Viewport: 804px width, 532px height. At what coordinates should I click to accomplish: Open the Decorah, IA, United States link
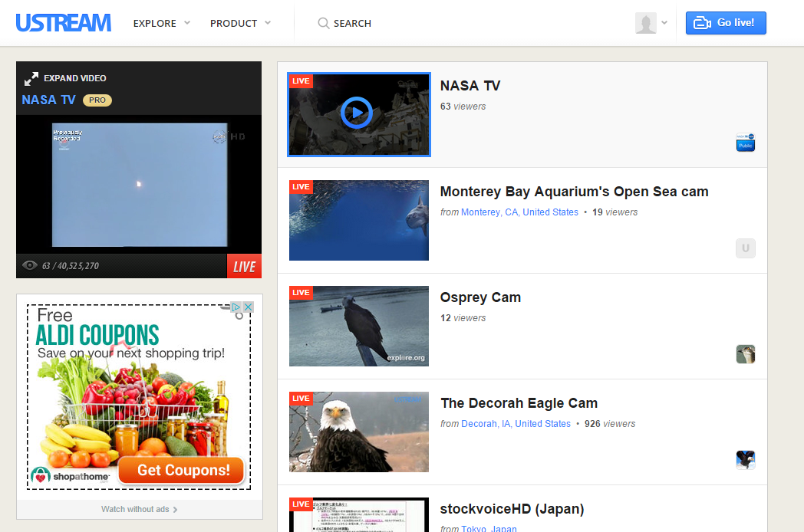pyautogui.click(x=516, y=424)
